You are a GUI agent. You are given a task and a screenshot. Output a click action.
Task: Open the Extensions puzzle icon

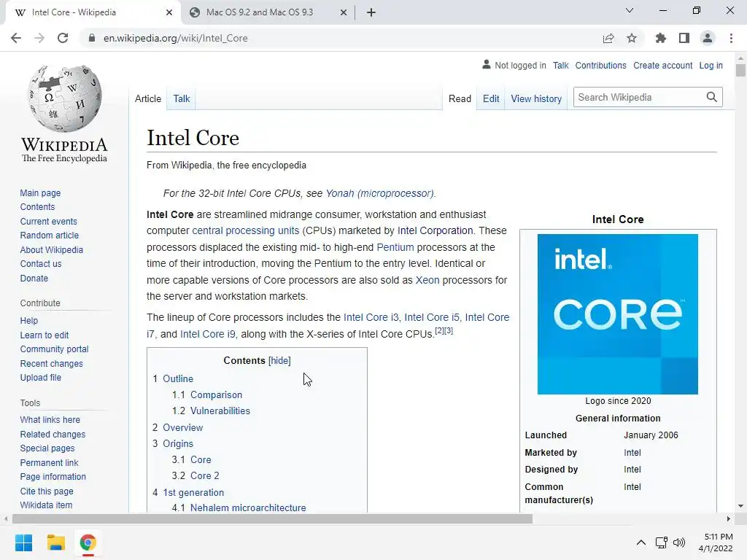661,38
